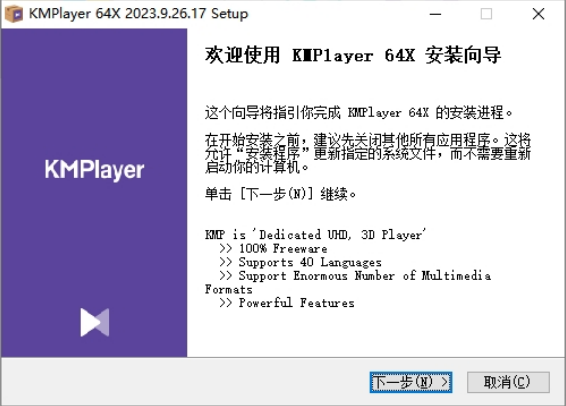
Task: Click the 'Dedicated UHD, 3D Player' description line
Action: coord(315,235)
